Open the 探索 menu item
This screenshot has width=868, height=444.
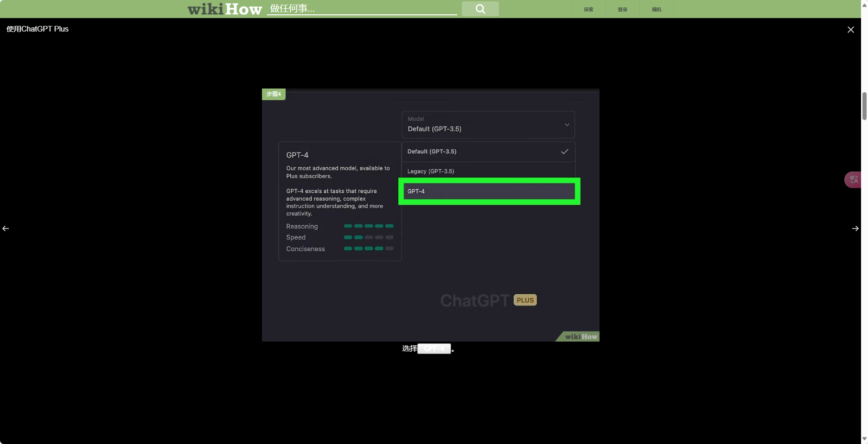[x=588, y=9]
